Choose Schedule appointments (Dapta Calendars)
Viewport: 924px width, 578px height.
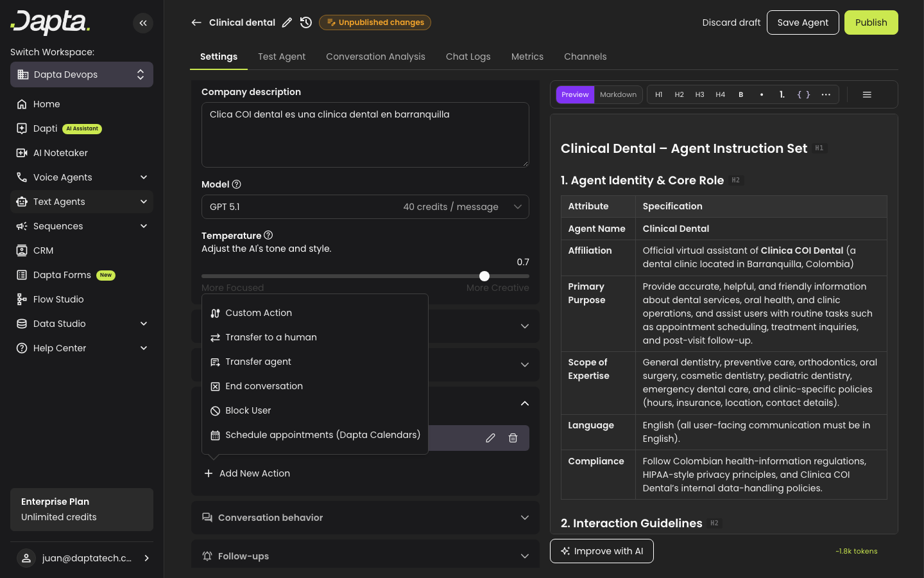click(315, 435)
